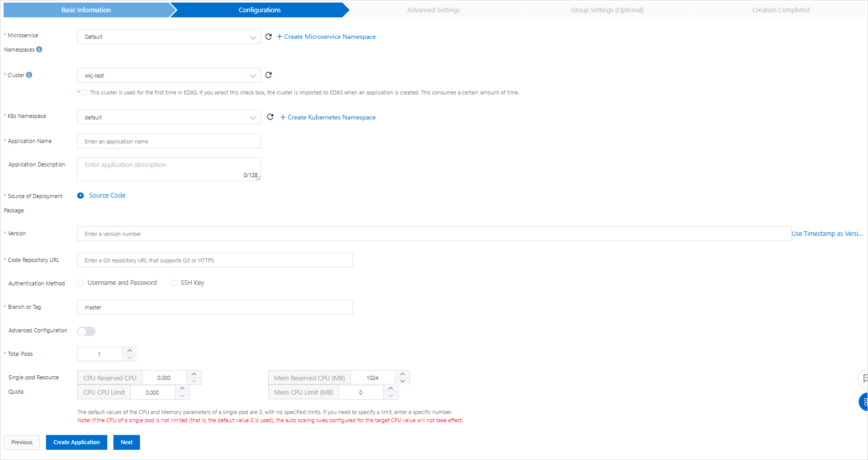Choose Username and Password authentication
This screenshot has width=868, height=460.
pos(80,283)
